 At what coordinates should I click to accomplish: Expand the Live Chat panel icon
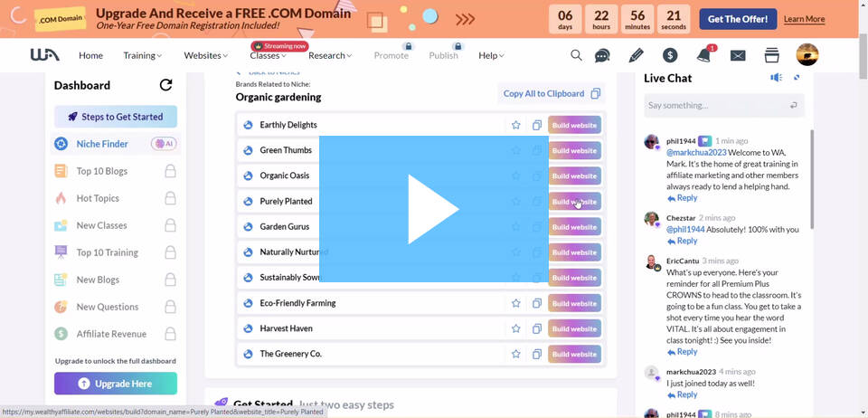(797, 78)
